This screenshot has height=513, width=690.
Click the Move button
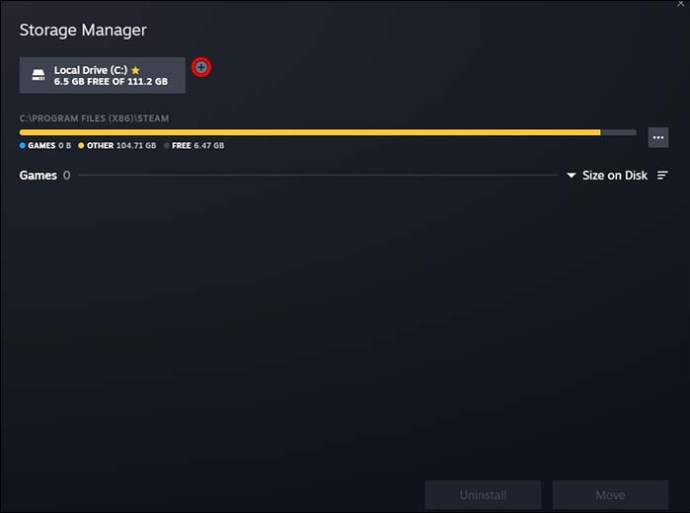pyautogui.click(x=610, y=495)
